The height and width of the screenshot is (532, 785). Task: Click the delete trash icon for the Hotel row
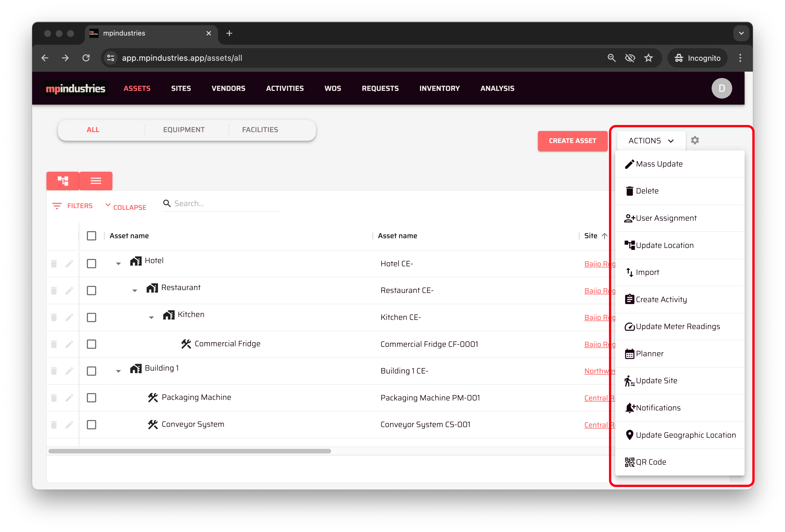(54, 263)
